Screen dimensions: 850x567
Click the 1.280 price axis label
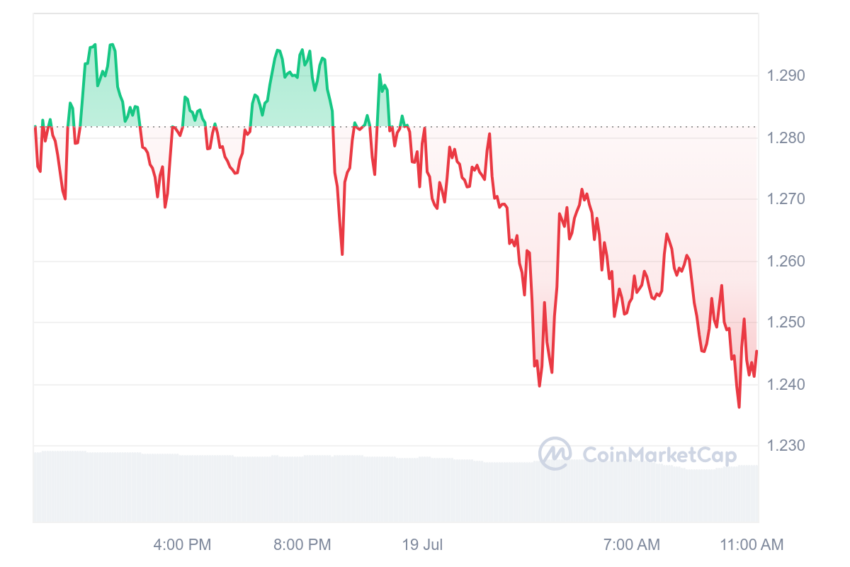pos(785,138)
